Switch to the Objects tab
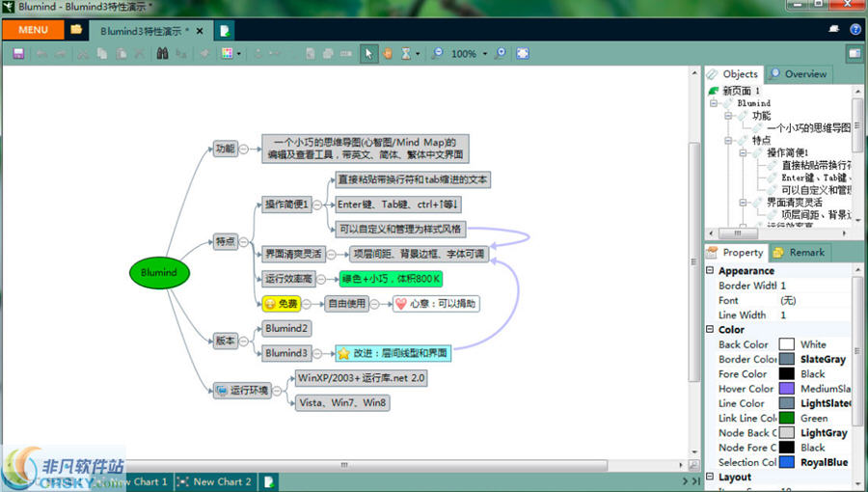868x492 pixels. click(x=733, y=74)
